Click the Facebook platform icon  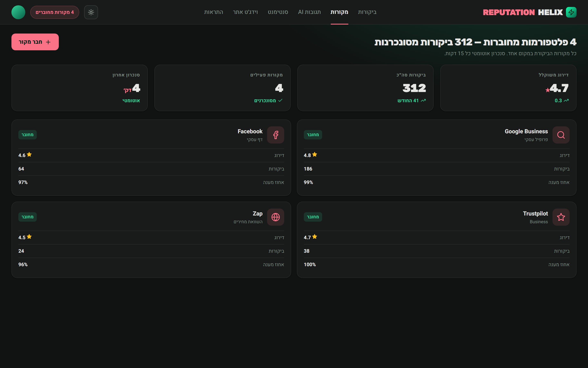(276, 135)
